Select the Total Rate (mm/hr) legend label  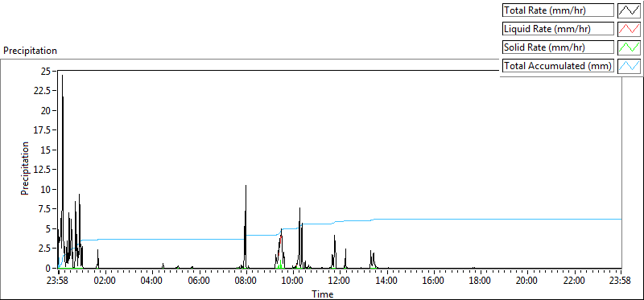pos(558,10)
